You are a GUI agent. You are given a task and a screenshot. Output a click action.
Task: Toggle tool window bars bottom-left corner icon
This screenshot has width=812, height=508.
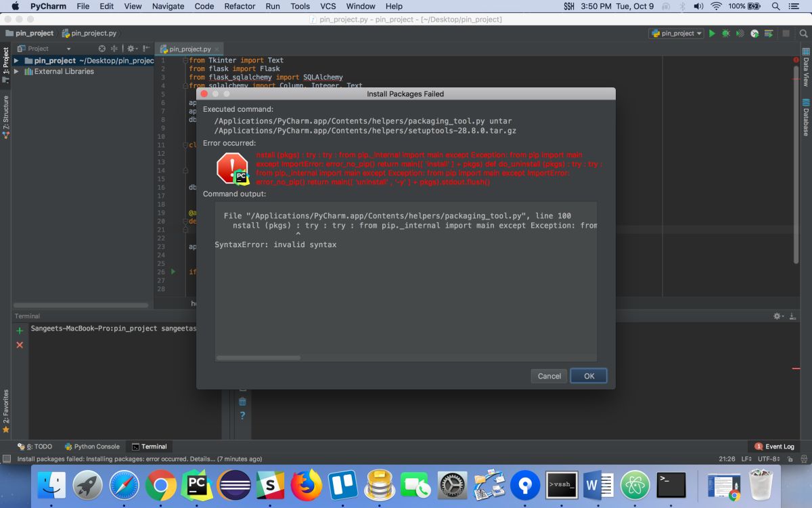coord(6,459)
